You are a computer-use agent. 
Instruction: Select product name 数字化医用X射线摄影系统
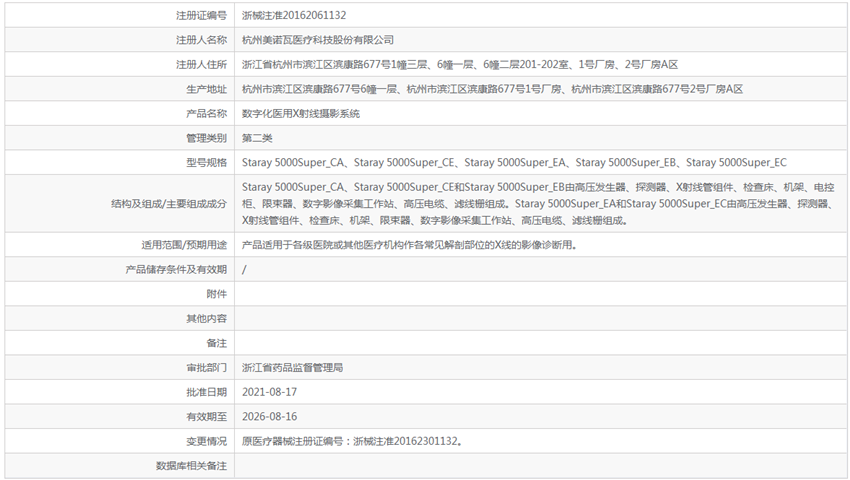[301, 113]
